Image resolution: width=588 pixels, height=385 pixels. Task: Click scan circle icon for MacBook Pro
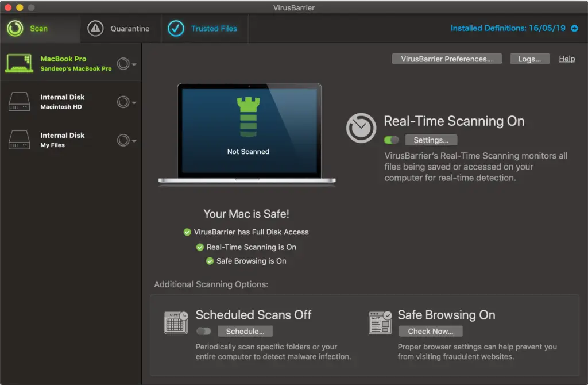click(123, 64)
